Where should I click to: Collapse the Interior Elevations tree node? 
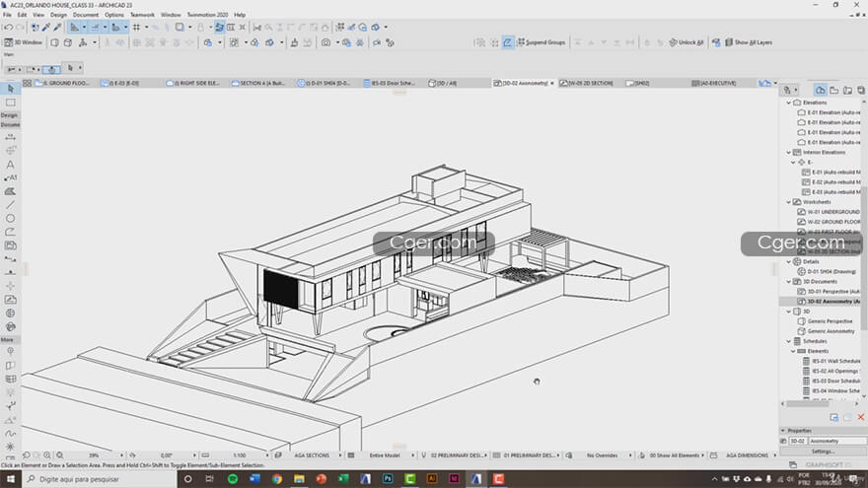pyautogui.click(x=789, y=153)
